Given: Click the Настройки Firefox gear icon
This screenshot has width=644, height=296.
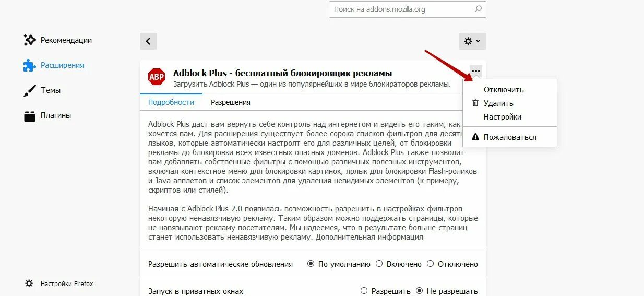Looking at the screenshot, I should tap(29, 283).
